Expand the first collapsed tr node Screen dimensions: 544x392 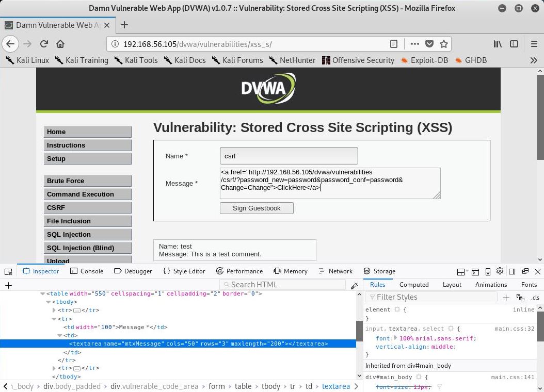tap(54, 310)
